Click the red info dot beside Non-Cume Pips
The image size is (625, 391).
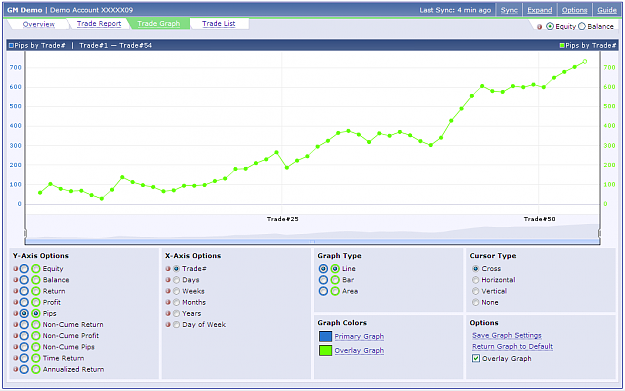[x=16, y=347]
